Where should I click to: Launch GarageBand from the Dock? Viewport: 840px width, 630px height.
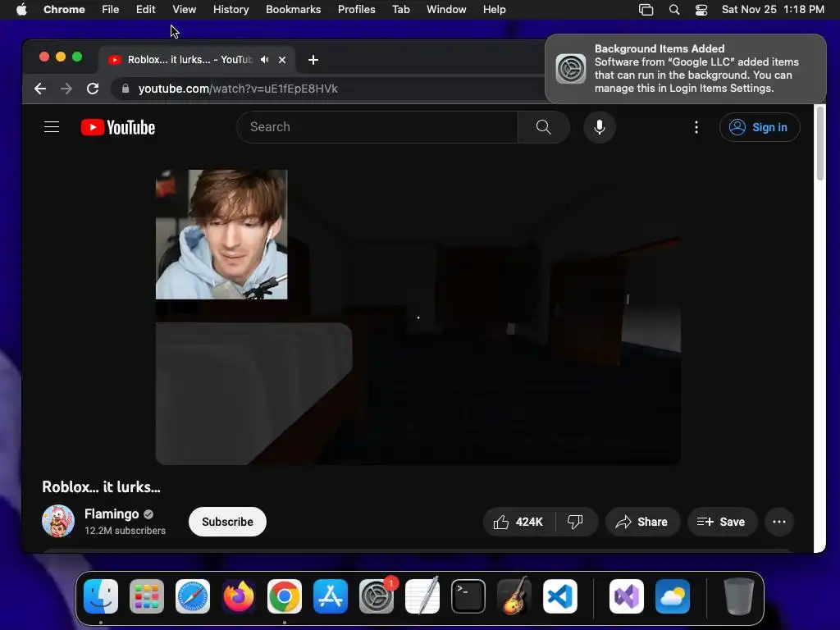click(514, 596)
